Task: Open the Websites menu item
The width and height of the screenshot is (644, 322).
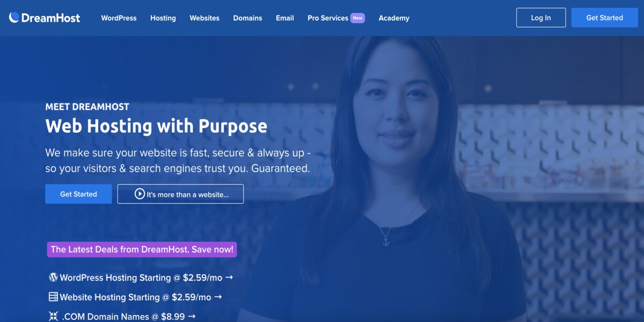Action: coord(204,18)
